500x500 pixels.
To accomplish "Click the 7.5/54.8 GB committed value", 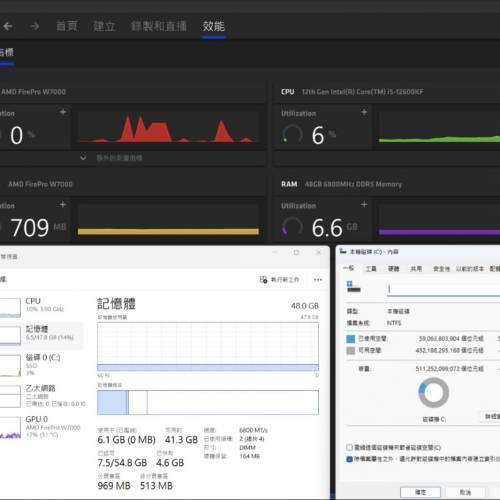I will click(x=122, y=463).
